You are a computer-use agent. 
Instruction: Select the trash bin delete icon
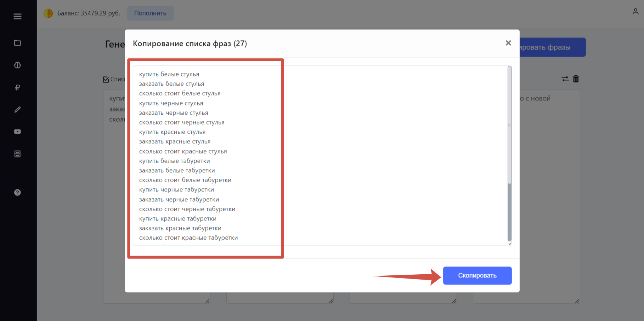pyautogui.click(x=576, y=79)
